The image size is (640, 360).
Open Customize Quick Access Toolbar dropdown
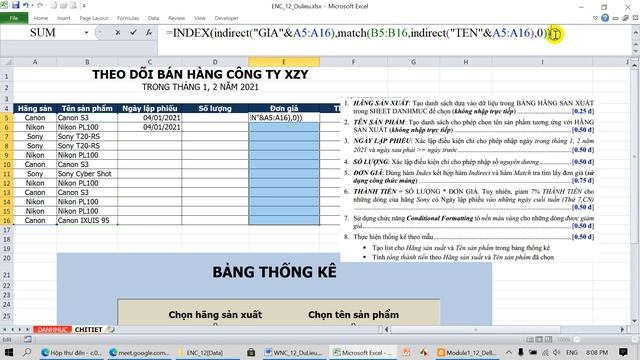[84, 6]
